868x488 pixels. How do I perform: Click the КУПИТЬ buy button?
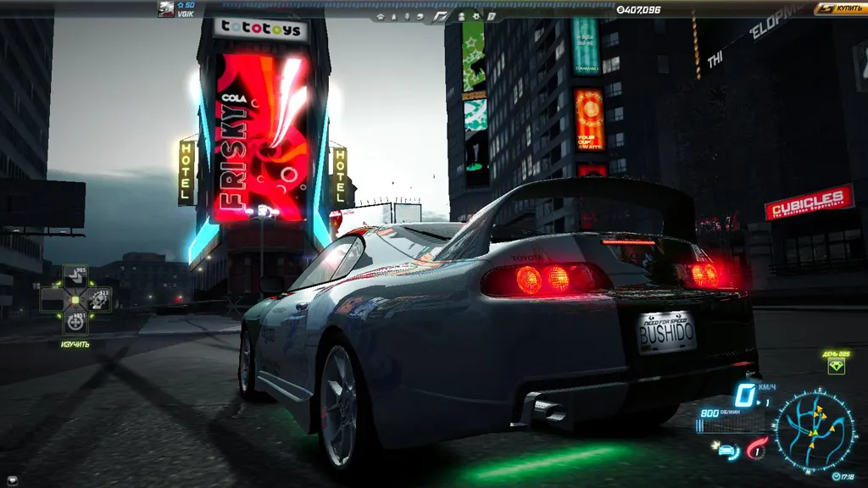tap(842, 8)
